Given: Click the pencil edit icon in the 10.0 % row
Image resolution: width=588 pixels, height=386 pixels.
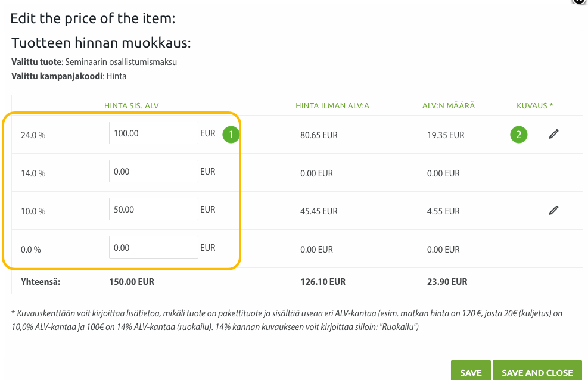Looking at the screenshot, I should tap(554, 210).
